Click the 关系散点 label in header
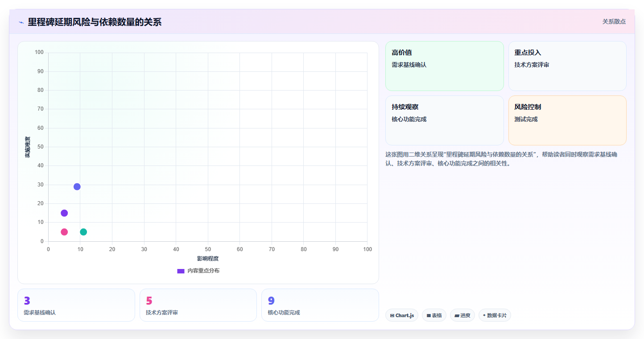 click(614, 21)
